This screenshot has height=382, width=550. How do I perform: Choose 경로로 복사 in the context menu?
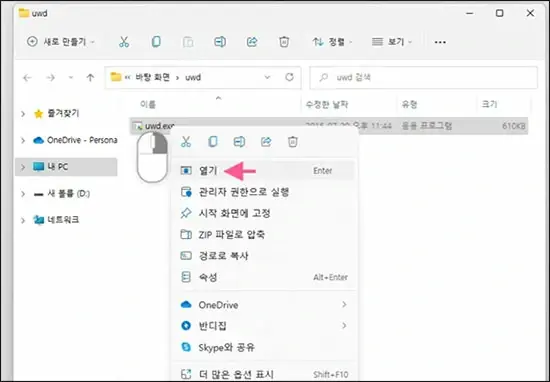pos(264,256)
